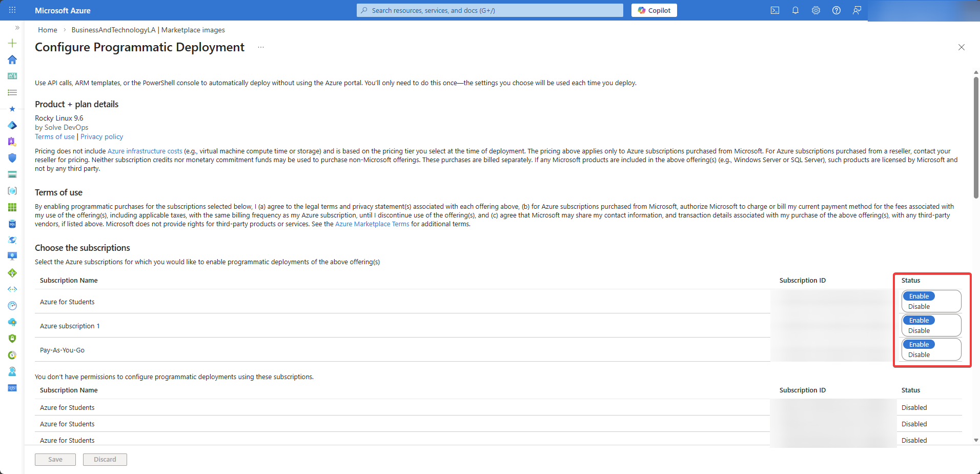Viewport: 980px width, 474px height.
Task: Open Copilot from the top bar
Action: pos(654,10)
